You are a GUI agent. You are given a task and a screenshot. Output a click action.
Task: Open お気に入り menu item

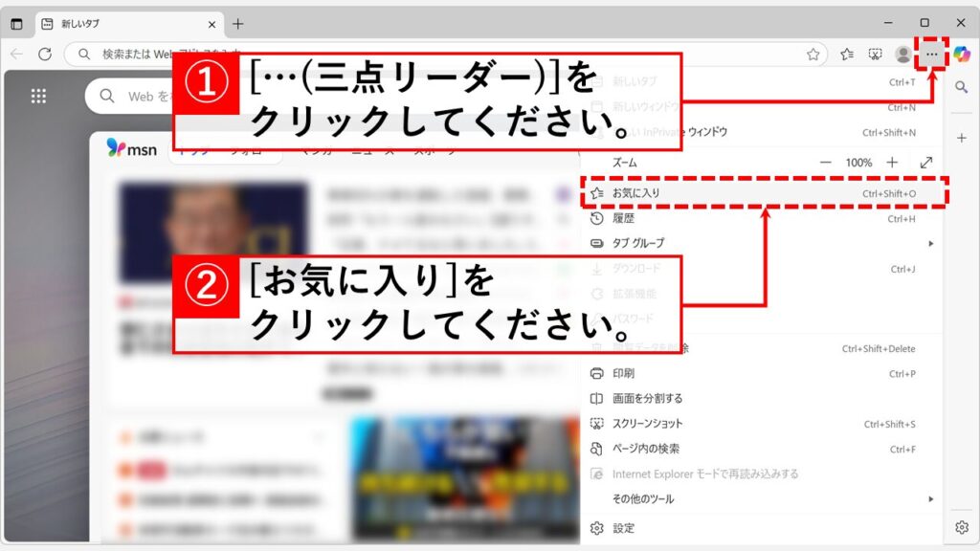coord(761,193)
